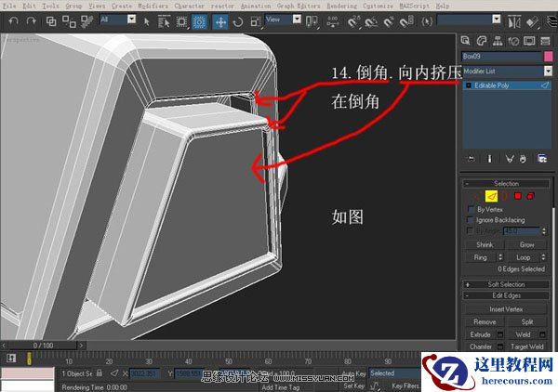The height and width of the screenshot is (392, 558).
Task: Select Element sub-object level icon
Action: pyautogui.click(x=531, y=196)
